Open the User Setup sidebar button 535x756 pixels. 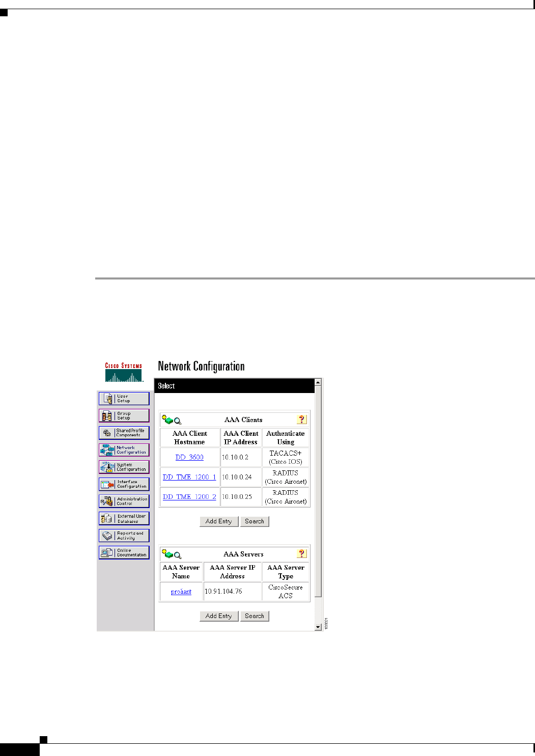coord(124,398)
